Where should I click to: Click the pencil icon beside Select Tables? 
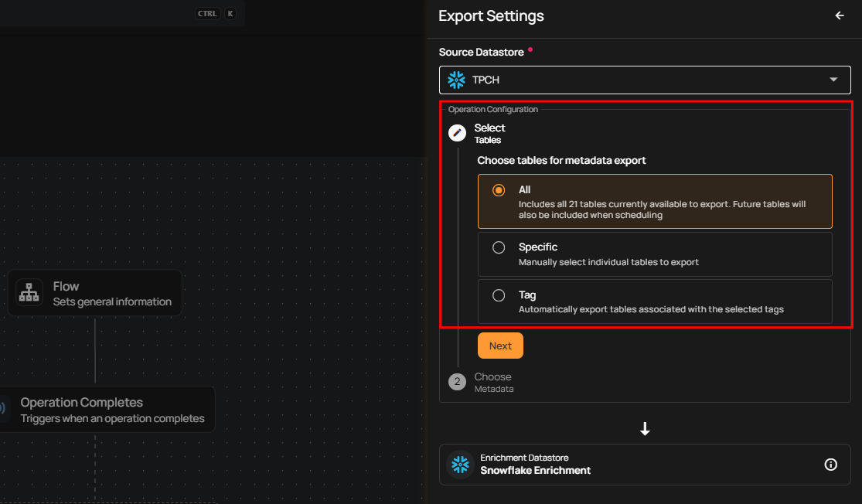(457, 133)
